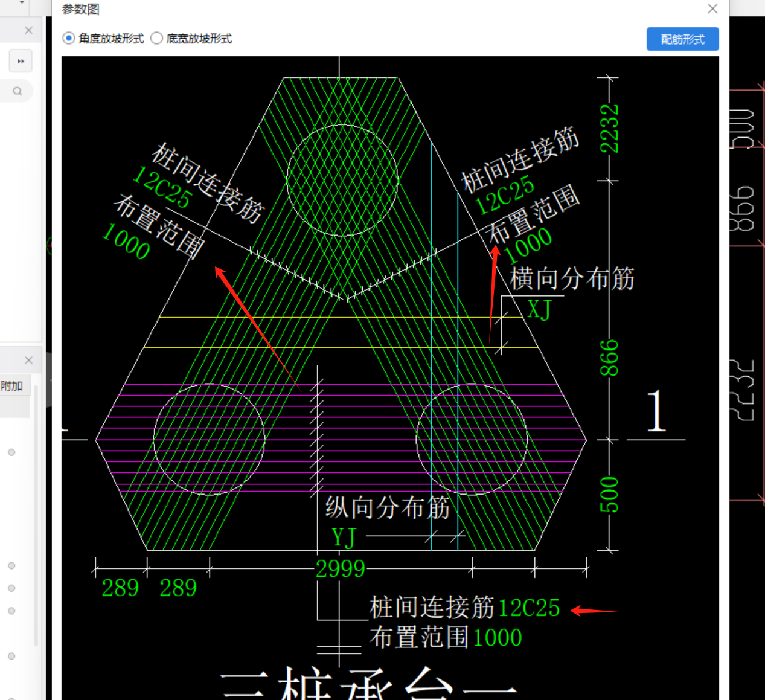765x700 pixels.
Task: Edit the bottom 布置范围 1000 value
Action: coord(498,638)
